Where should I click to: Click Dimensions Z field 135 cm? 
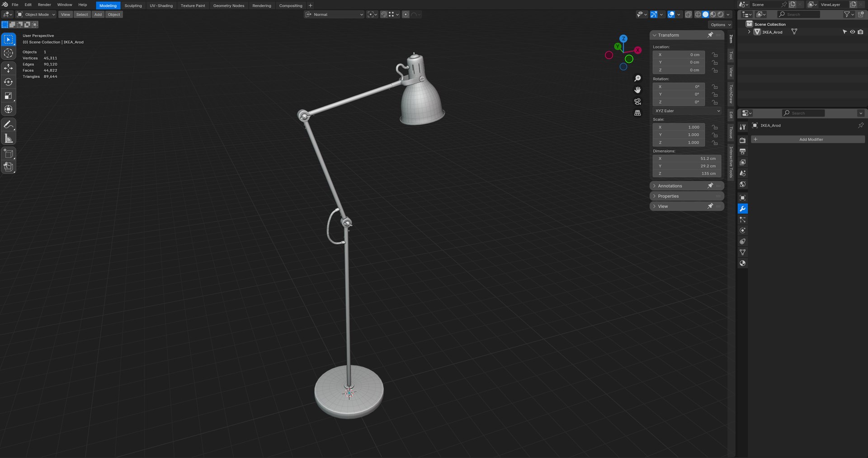(x=687, y=173)
